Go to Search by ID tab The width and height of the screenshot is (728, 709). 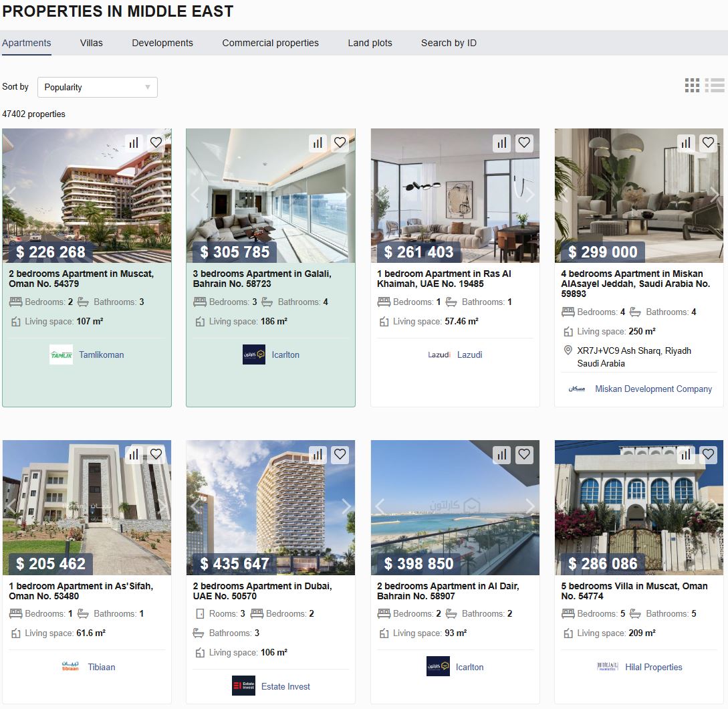pyautogui.click(x=449, y=43)
